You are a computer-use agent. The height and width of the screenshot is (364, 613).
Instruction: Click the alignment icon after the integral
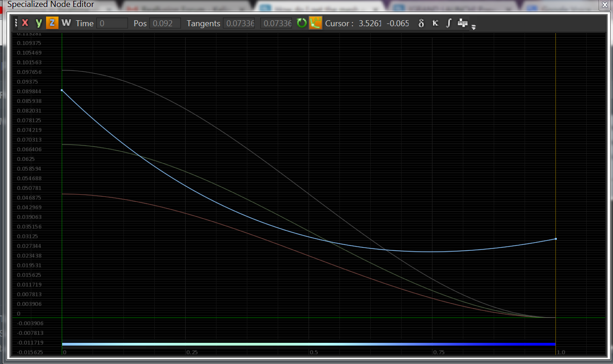pos(462,23)
